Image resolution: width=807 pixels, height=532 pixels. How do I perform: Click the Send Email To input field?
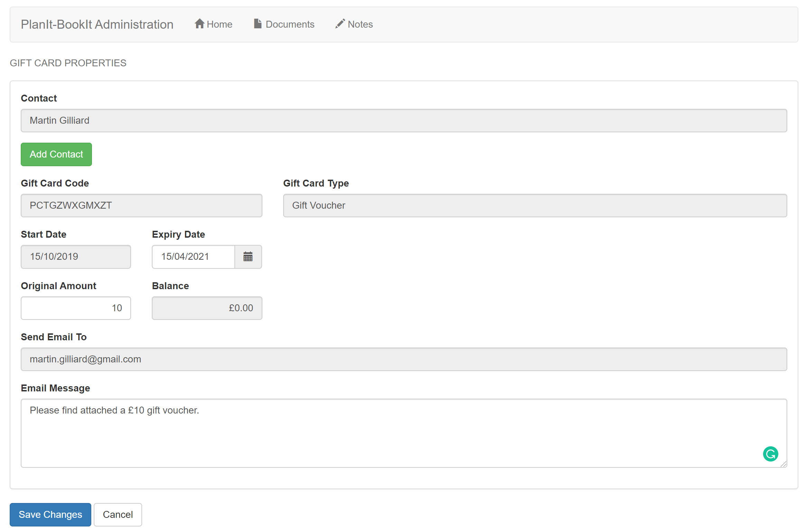[403, 359]
